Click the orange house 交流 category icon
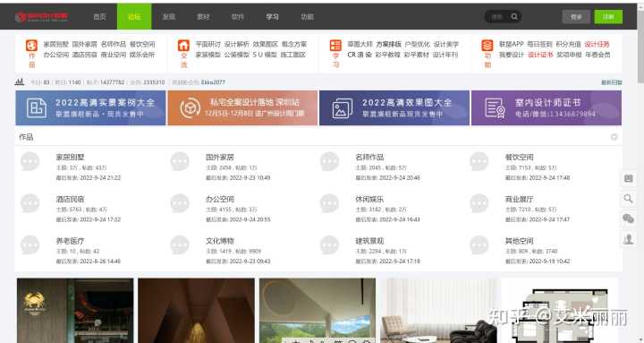This screenshot has width=644, height=343. pos(183,46)
